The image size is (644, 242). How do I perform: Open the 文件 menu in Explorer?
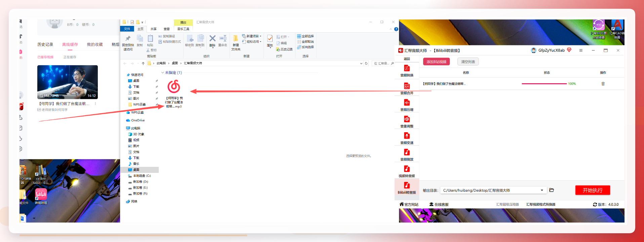click(127, 29)
